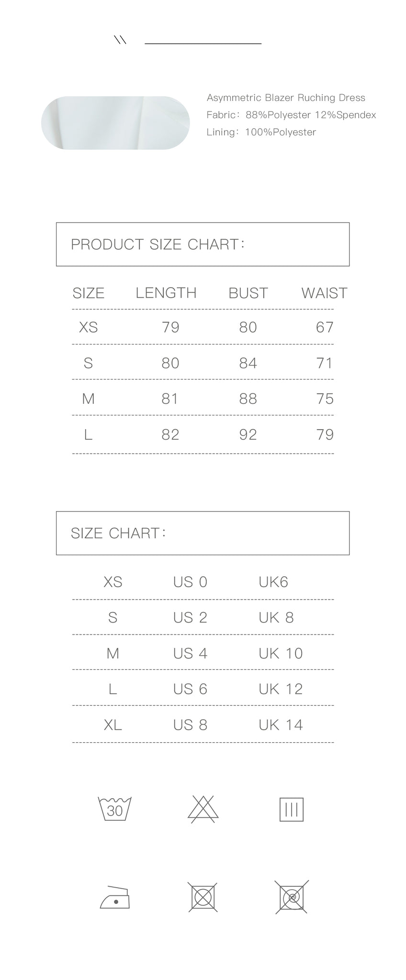Image resolution: width=406 pixels, height=980 pixels.
Task: Click the do-not-dry-clean crossed circle icon
Action: click(292, 897)
